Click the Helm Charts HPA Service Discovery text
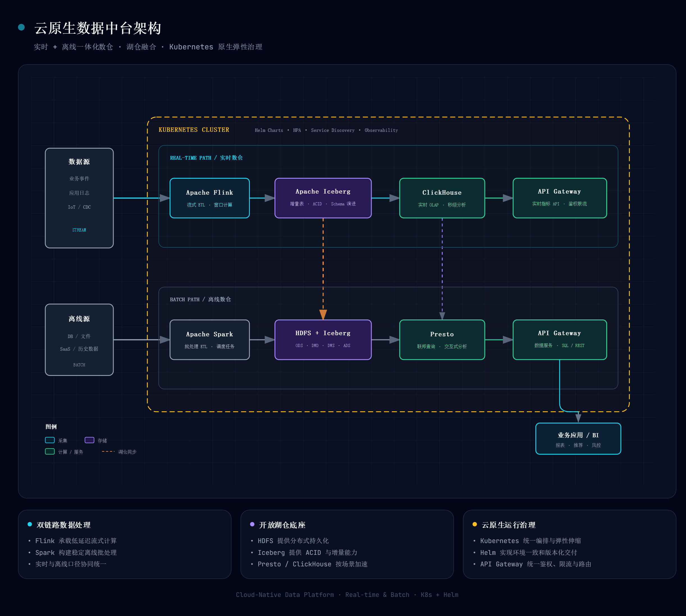The image size is (686, 616). [326, 130]
